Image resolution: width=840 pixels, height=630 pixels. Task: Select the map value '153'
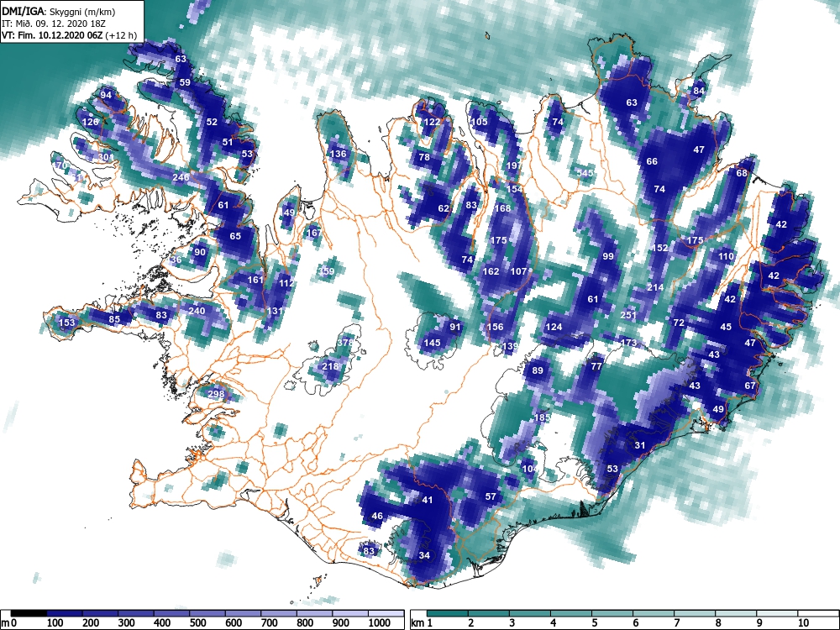point(67,323)
